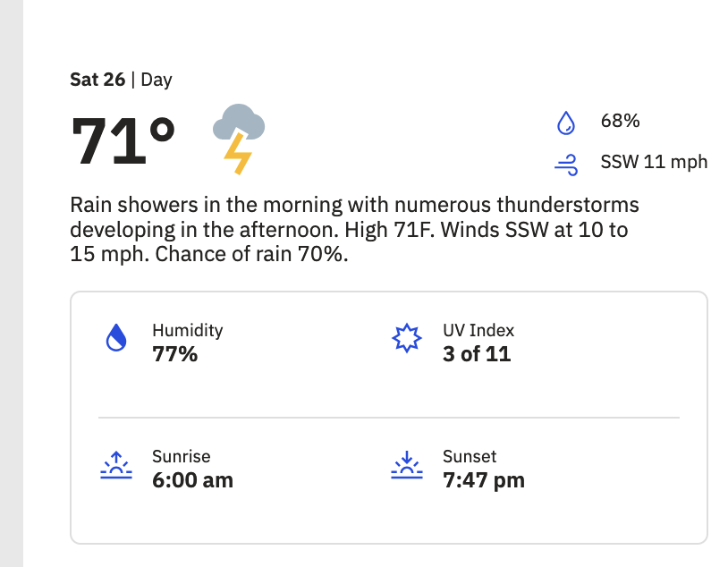Image resolution: width=728 pixels, height=567 pixels.
Task: Click the 77% humidity value
Action: (x=175, y=354)
